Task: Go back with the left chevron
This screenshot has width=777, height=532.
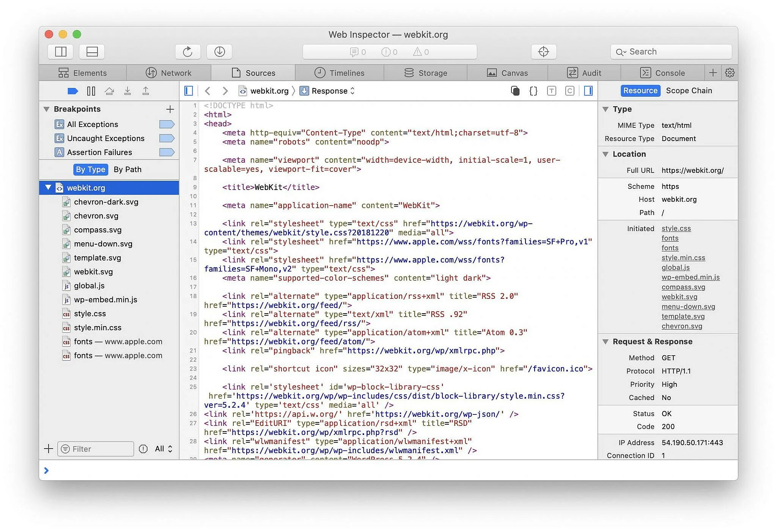Action: tap(207, 91)
